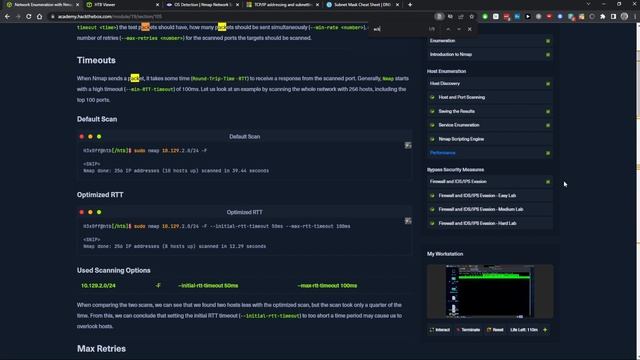The height and width of the screenshot is (360, 640).
Task: Open the Extensions puzzle icon
Action: pos(602,17)
